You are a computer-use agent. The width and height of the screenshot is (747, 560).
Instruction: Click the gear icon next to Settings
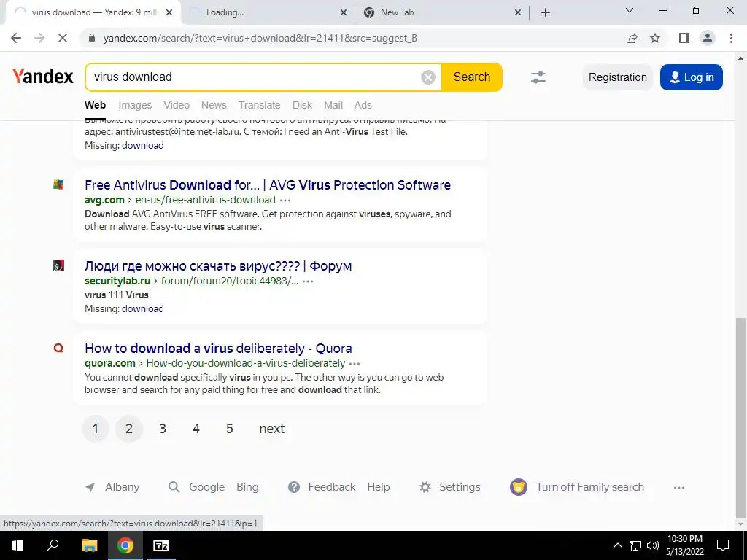[425, 487]
